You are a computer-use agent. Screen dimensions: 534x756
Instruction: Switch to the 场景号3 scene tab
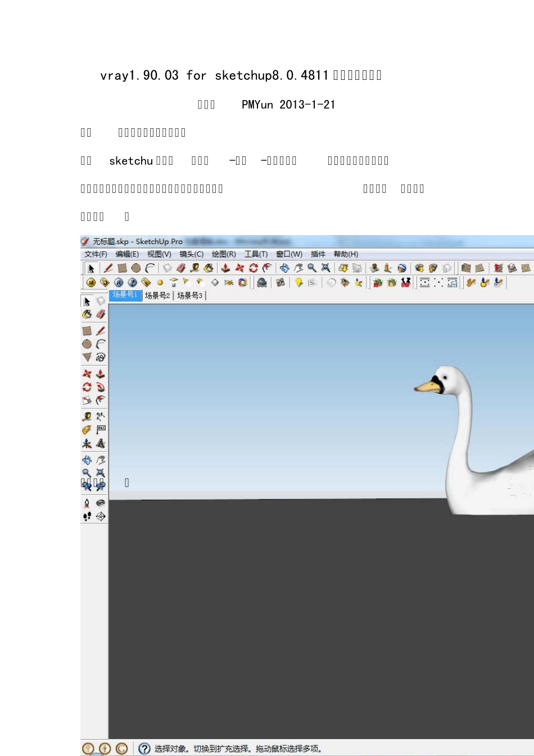(x=190, y=295)
